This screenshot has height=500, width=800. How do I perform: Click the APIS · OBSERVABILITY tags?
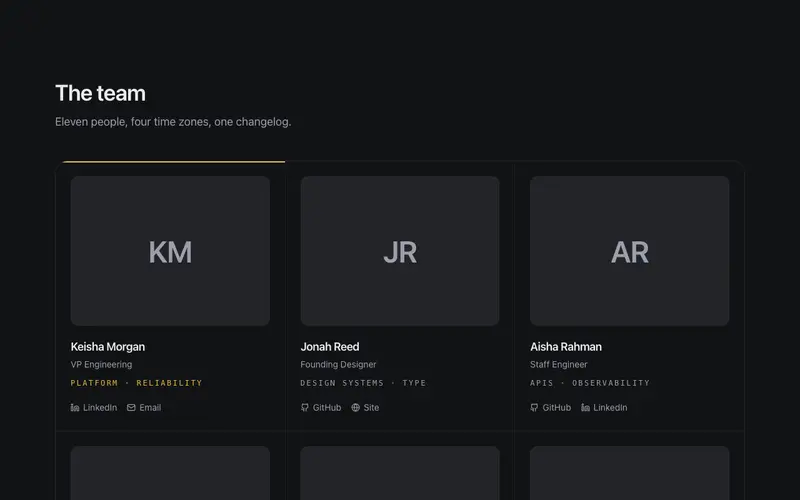590,383
